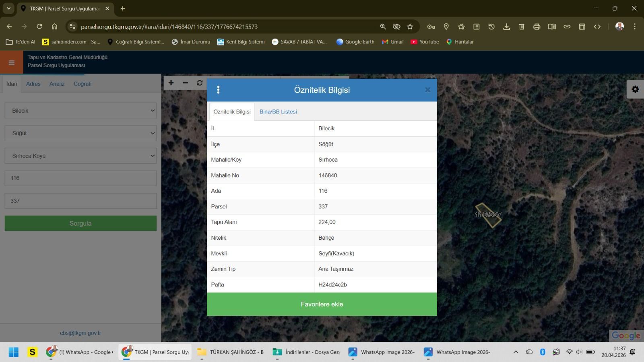Viewport: 644px width, 362px height.
Task: Expand the Sırhoca Köyü neighborhood dropdown
Action: (x=80, y=156)
